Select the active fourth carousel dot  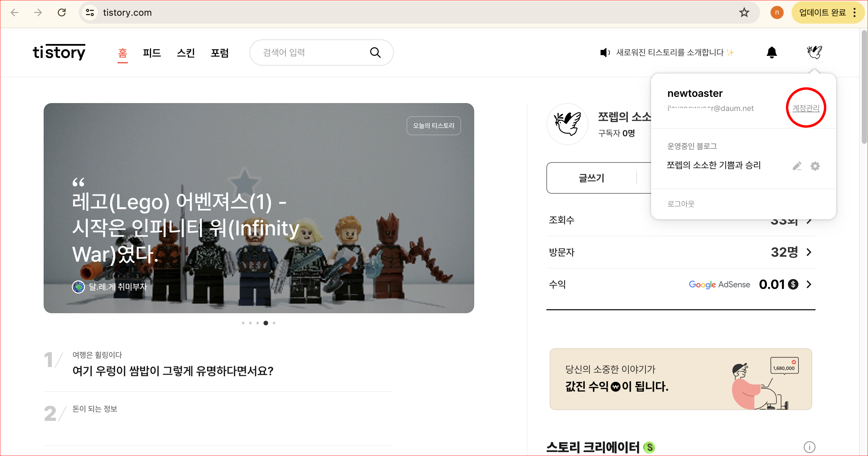coord(265,323)
